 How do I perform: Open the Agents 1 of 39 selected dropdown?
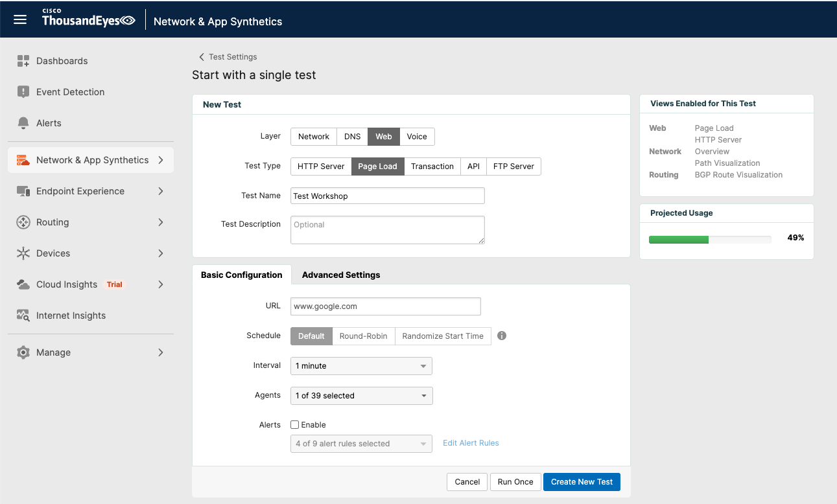361,396
